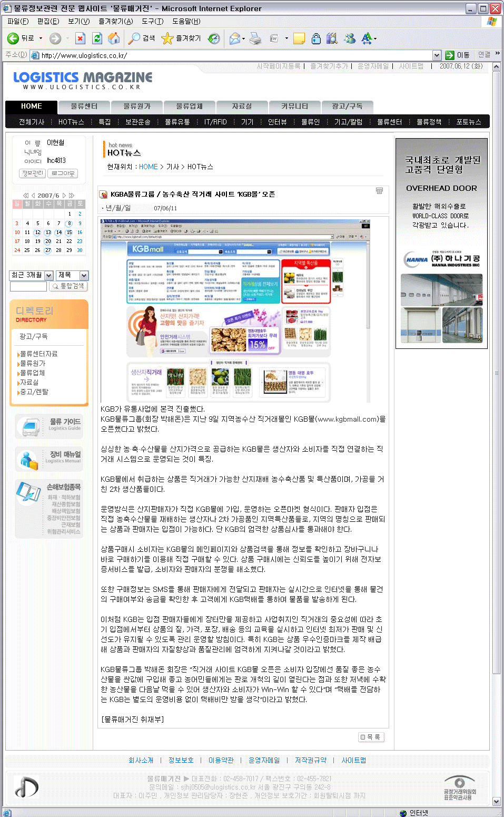Click IT/RFID in submenu bar
The image size is (504, 817).
215,122
